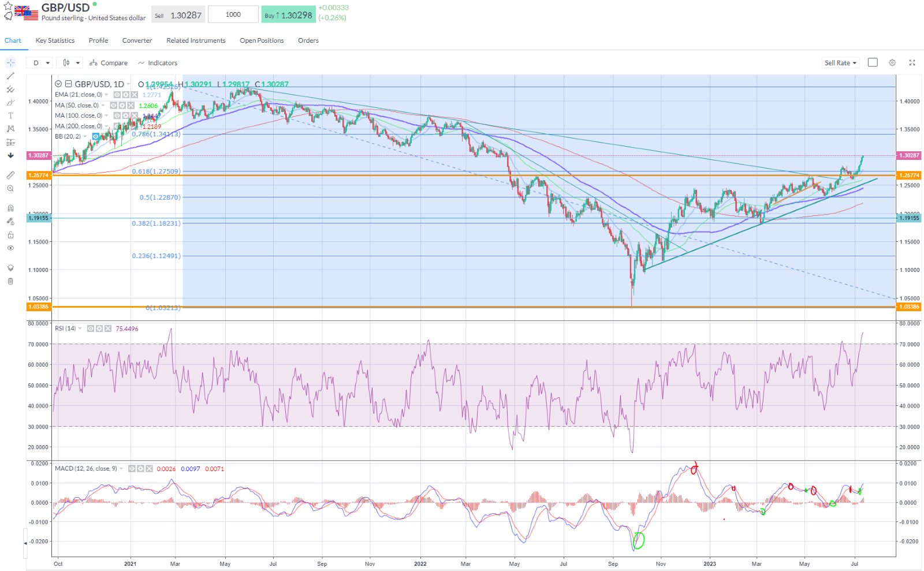
Task: Select the crosshair cursor tool
Action: pyautogui.click(x=10, y=62)
